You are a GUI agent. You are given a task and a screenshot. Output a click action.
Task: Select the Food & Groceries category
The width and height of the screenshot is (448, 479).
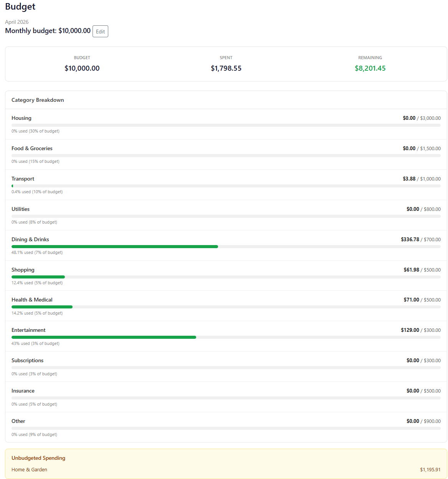tap(32, 148)
